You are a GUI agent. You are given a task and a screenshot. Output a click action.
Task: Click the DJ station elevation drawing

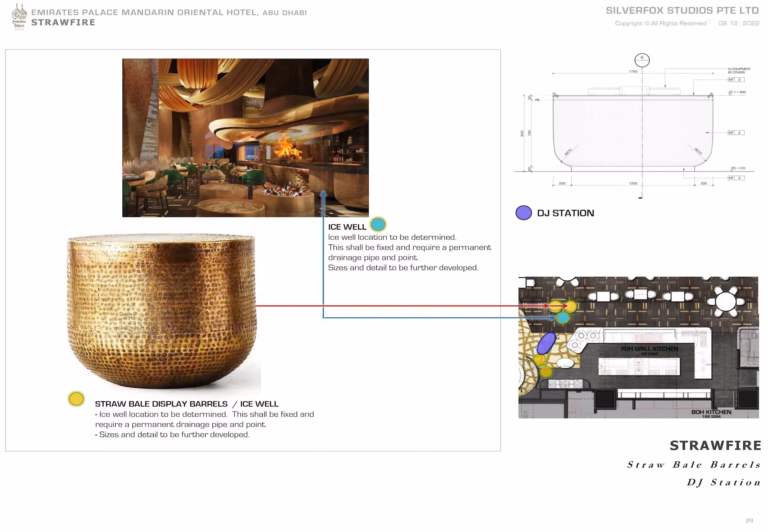point(634,126)
